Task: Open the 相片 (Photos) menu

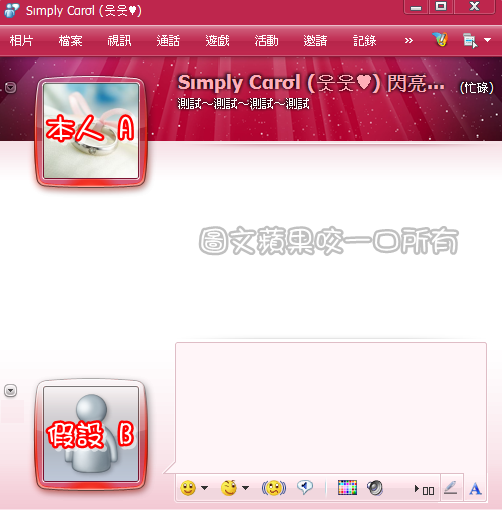Action: [21, 41]
